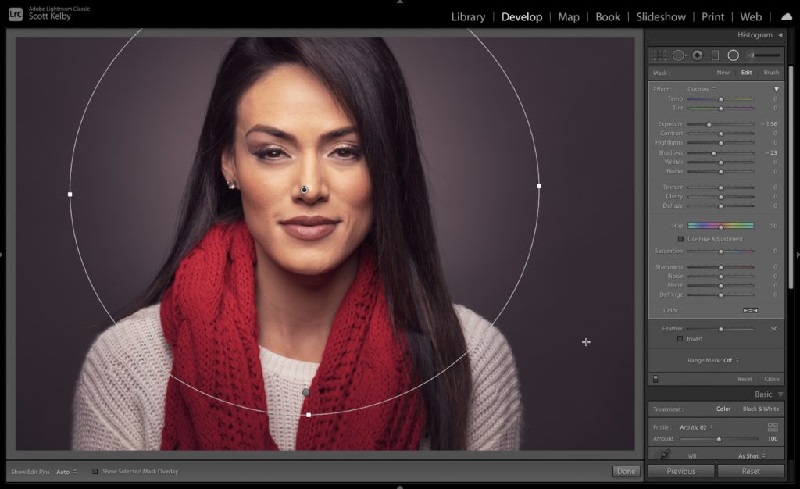This screenshot has height=489, width=800.
Task: Click the Exposure slider knob
Action: click(709, 125)
